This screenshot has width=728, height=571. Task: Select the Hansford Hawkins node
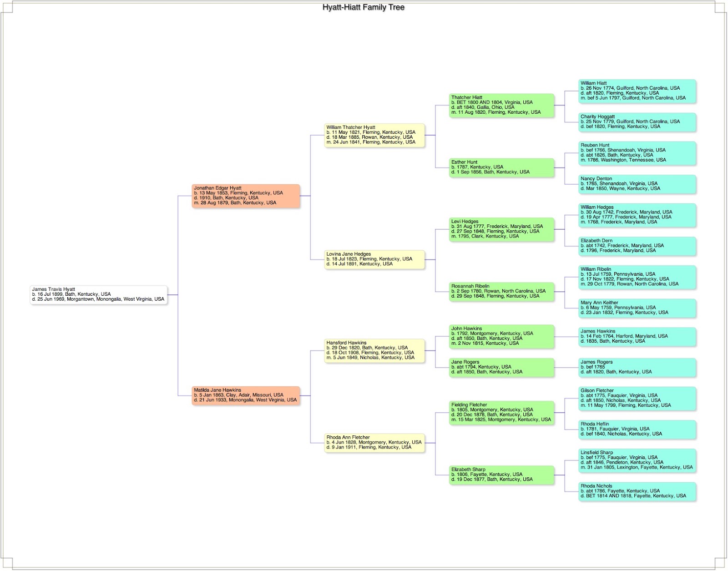pyautogui.click(x=374, y=350)
